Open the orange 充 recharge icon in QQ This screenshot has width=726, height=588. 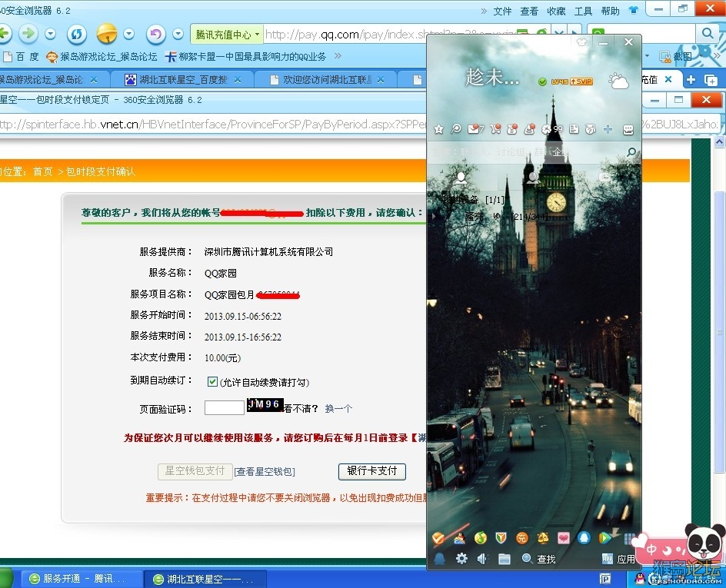(521, 537)
